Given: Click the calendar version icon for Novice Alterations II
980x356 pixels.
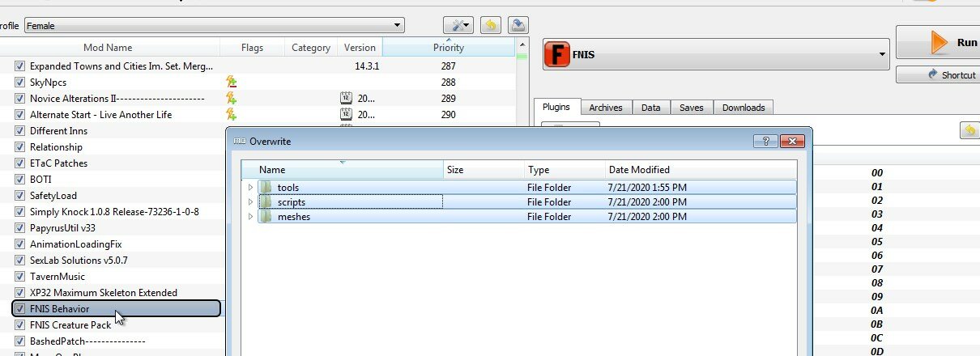Looking at the screenshot, I should [346, 98].
